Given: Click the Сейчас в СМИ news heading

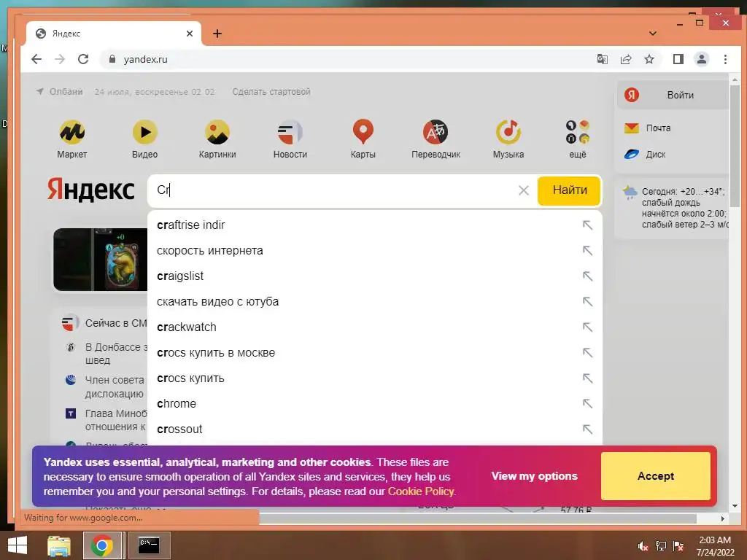Looking at the screenshot, I should tap(116, 323).
